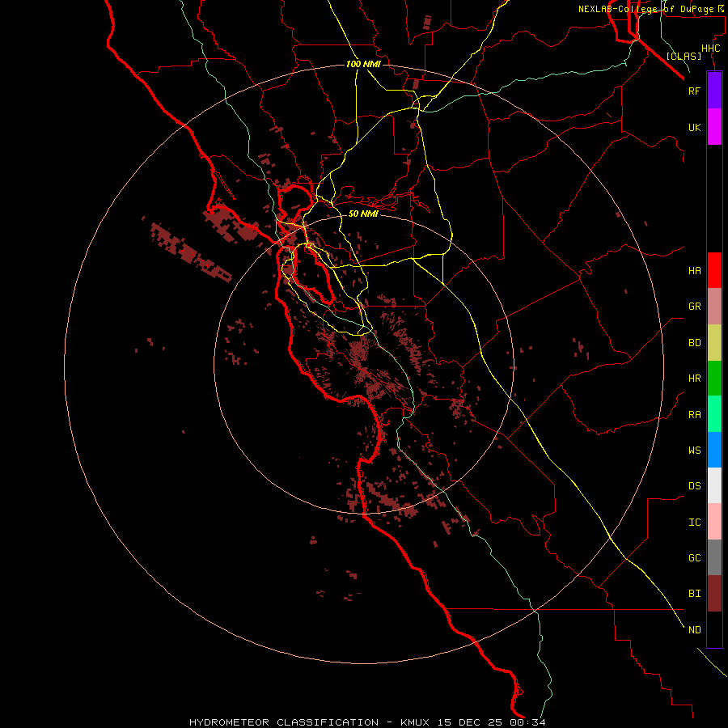Viewport: 728px width, 728px height.
Task: Click the ND black legend swatch
Action: [x=714, y=629]
